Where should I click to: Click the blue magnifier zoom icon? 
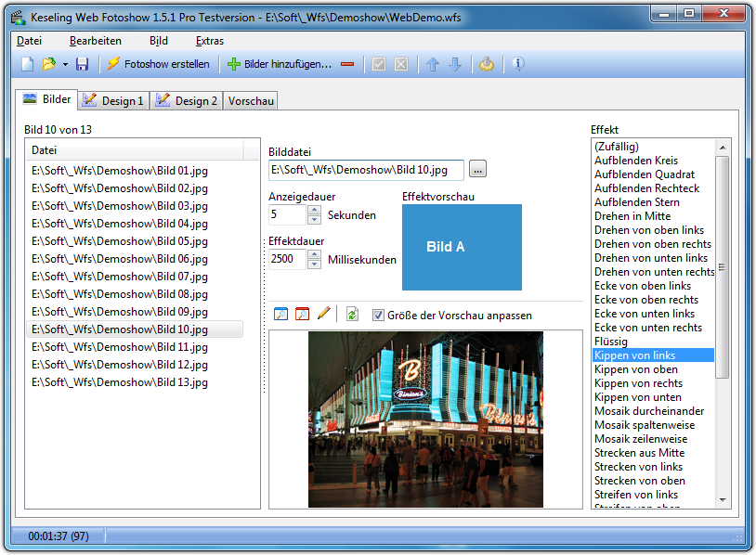coord(281,315)
